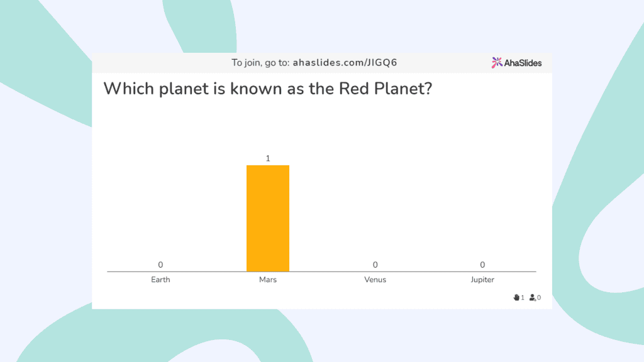Viewport: 644px width, 362px height.
Task: Select the Jupiter axis label
Action: (482, 280)
